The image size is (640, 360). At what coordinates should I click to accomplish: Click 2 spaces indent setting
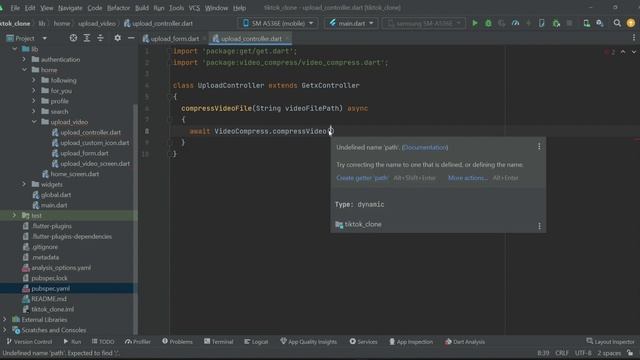[609, 353]
